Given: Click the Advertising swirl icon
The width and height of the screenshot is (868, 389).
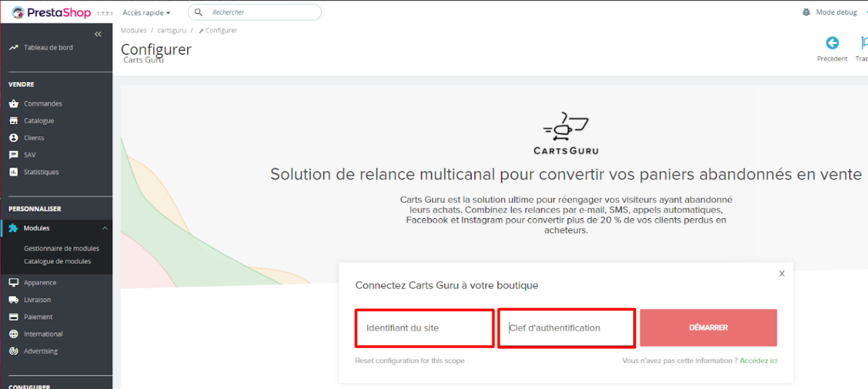Looking at the screenshot, I should tap(13, 351).
